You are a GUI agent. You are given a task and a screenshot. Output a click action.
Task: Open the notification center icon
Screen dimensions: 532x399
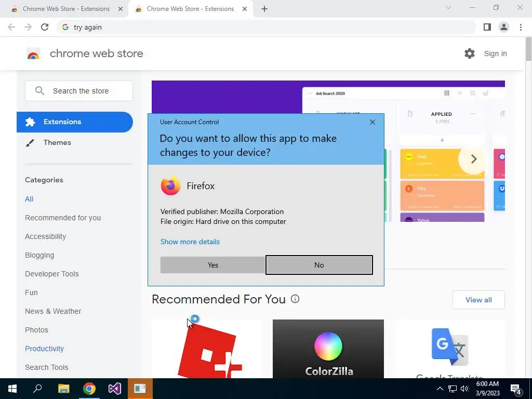(516, 389)
